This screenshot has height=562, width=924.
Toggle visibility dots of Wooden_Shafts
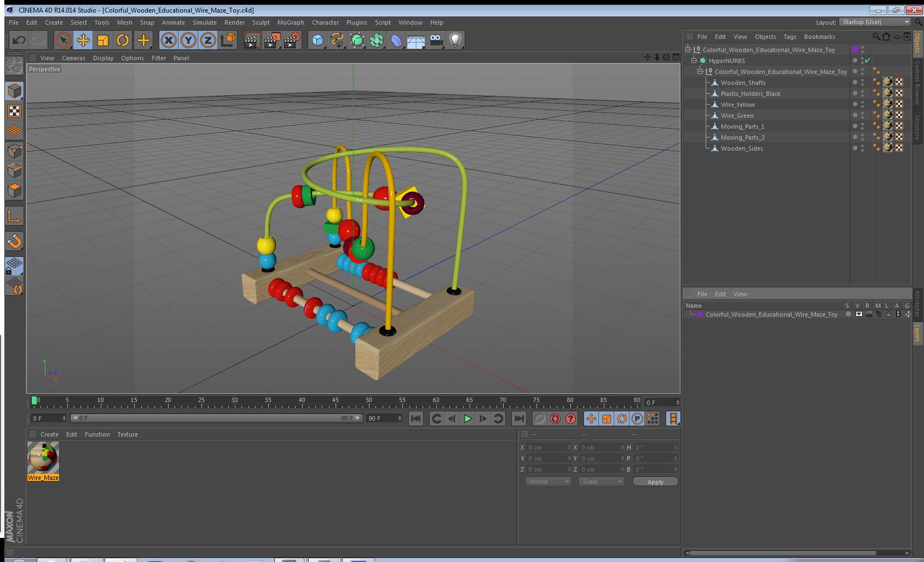862,82
